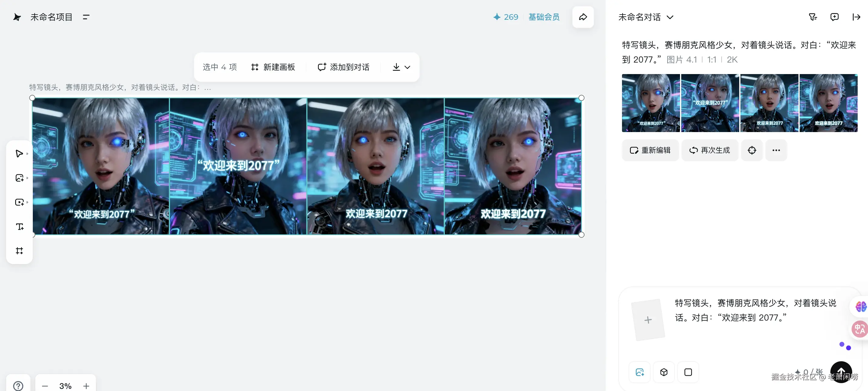
Task: Click the 再次生成 button
Action: click(710, 150)
